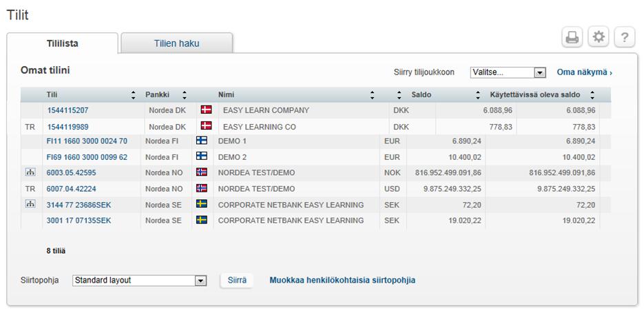Viewport: 644px width, 313px height.
Task: Sort by the currency column arrows
Action: 399,95
